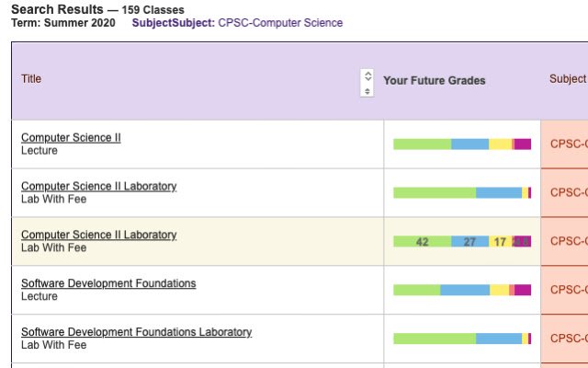Click the green 42 segment in the grade bar

[x=422, y=242]
